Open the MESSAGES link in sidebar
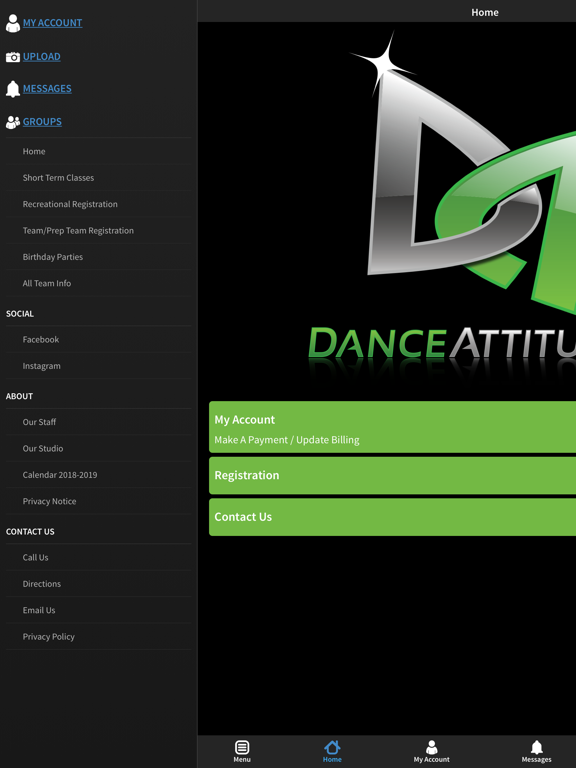Screen dimensions: 576x768 47,88
